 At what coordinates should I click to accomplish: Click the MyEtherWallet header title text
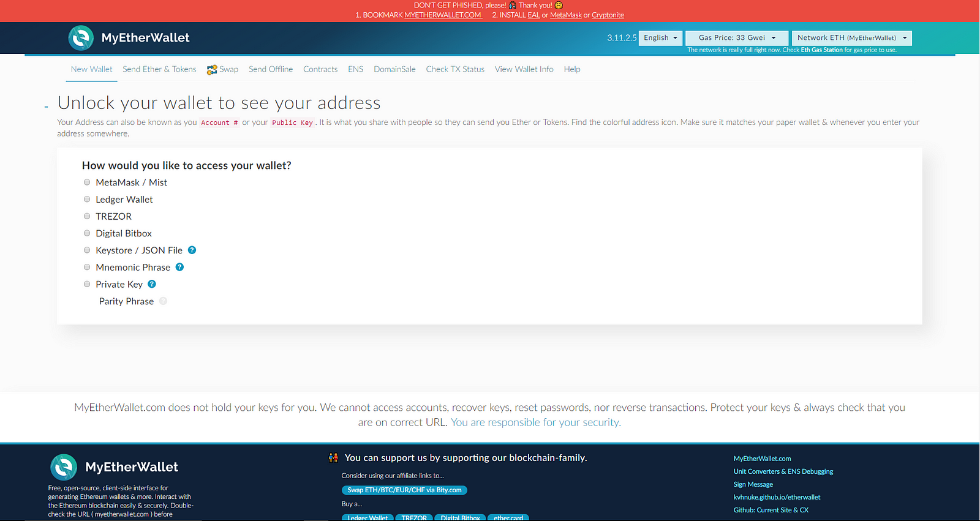(145, 38)
